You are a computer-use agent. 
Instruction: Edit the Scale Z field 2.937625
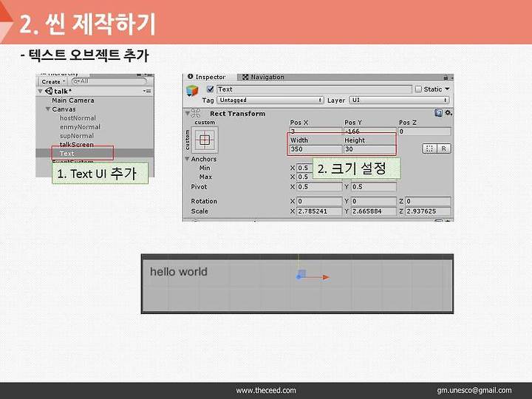tap(428, 211)
